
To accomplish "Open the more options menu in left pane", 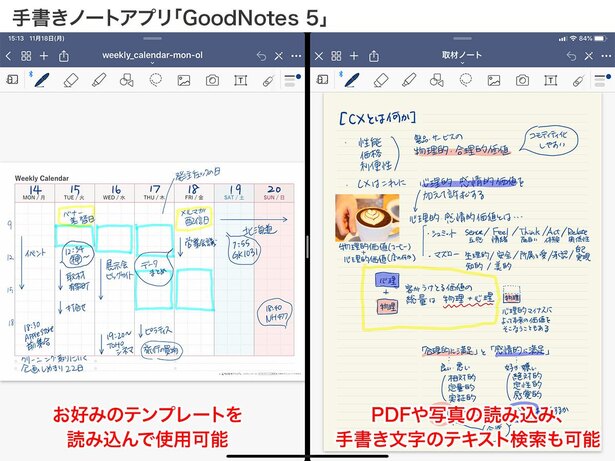I will (296, 56).
